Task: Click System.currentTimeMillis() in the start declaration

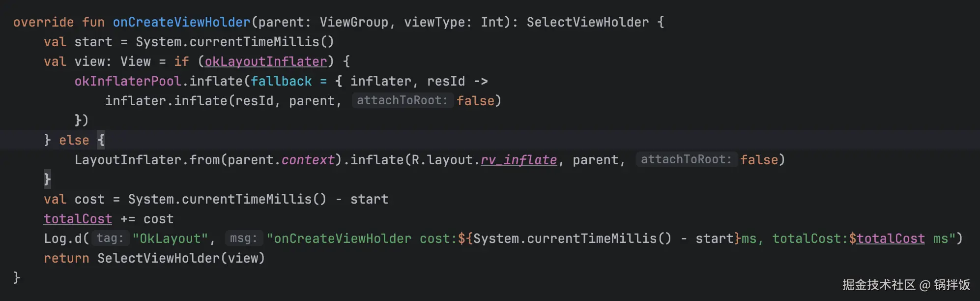Action: coord(234,42)
